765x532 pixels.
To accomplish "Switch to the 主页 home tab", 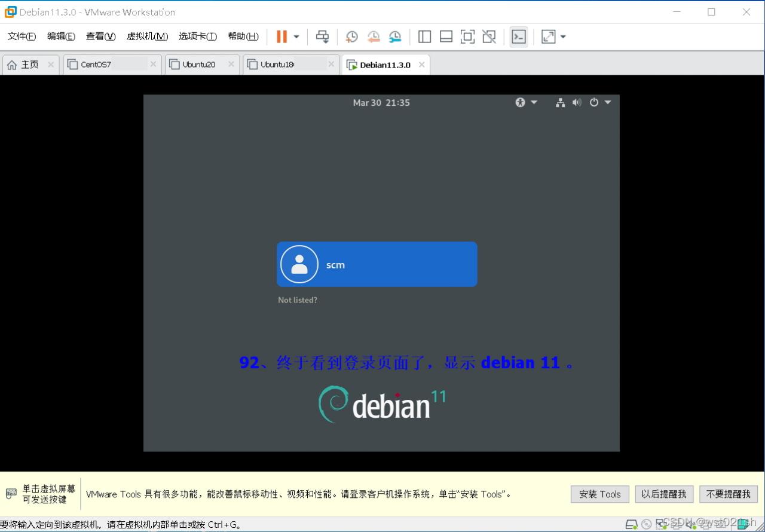I will pos(30,65).
